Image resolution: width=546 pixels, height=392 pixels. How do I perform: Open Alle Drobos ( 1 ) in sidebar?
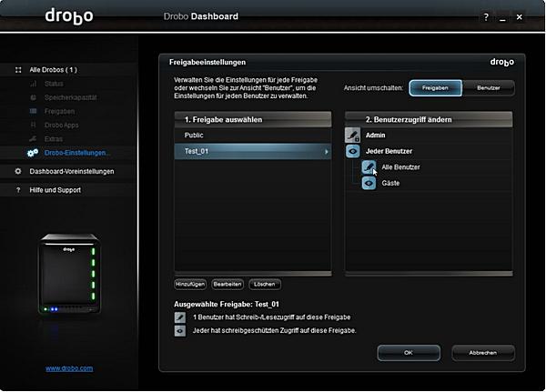click(x=54, y=70)
